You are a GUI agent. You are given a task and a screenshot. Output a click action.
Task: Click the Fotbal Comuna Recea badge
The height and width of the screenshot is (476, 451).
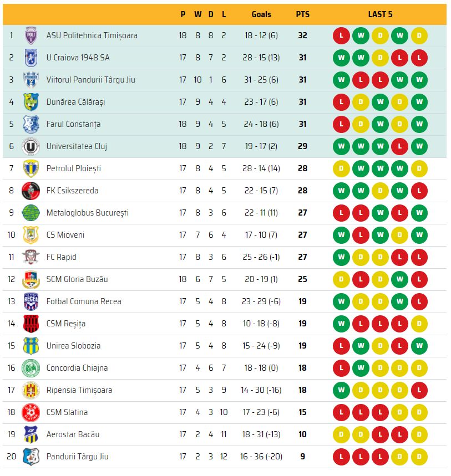point(31,301)
